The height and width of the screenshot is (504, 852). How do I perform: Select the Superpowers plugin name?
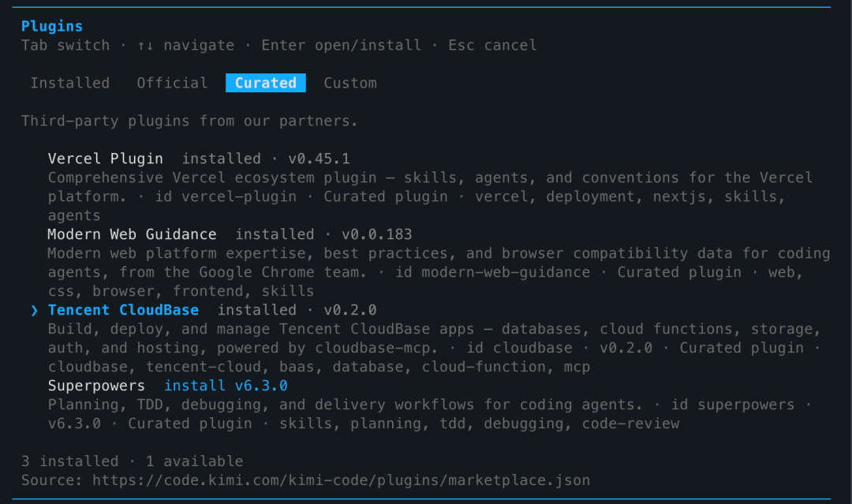[x=96, y=386]
